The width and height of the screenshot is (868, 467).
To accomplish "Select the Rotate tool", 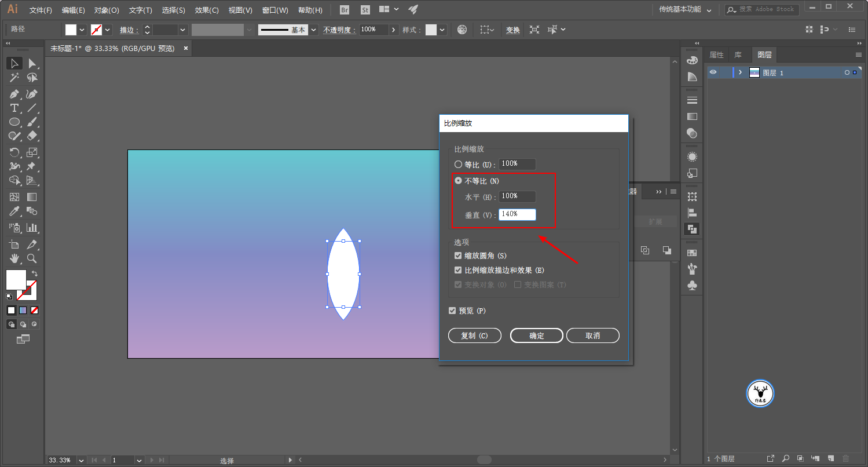I will 14,152.
